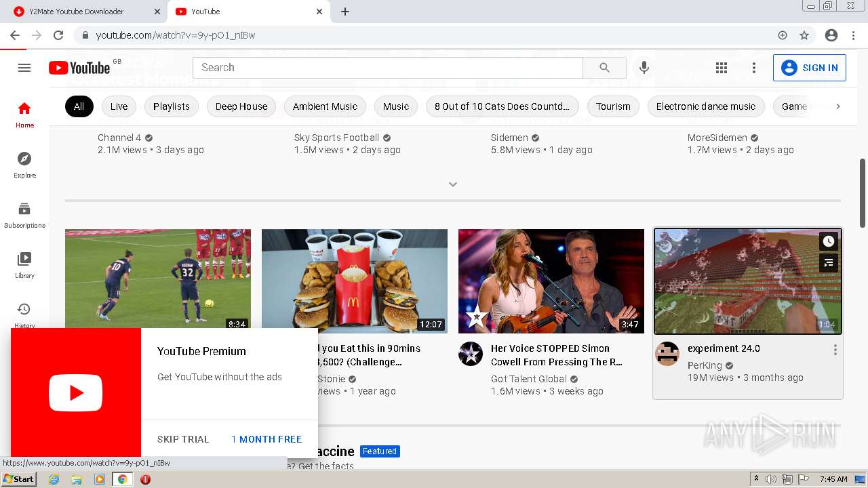Click the YouTube search input field
Viewport: 868px width, 488px height.
pos(388,68)
